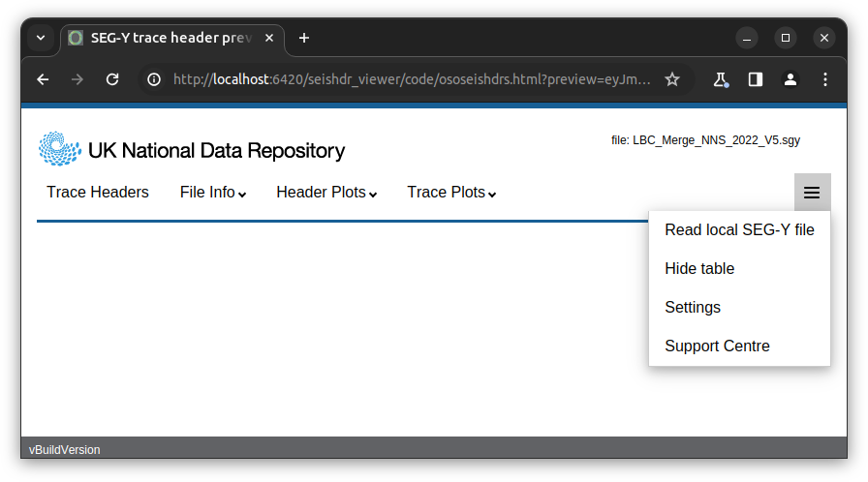Expand the Trace Plots dropdown
Viewport: 868px width, 482px height.
click(451, 193)
